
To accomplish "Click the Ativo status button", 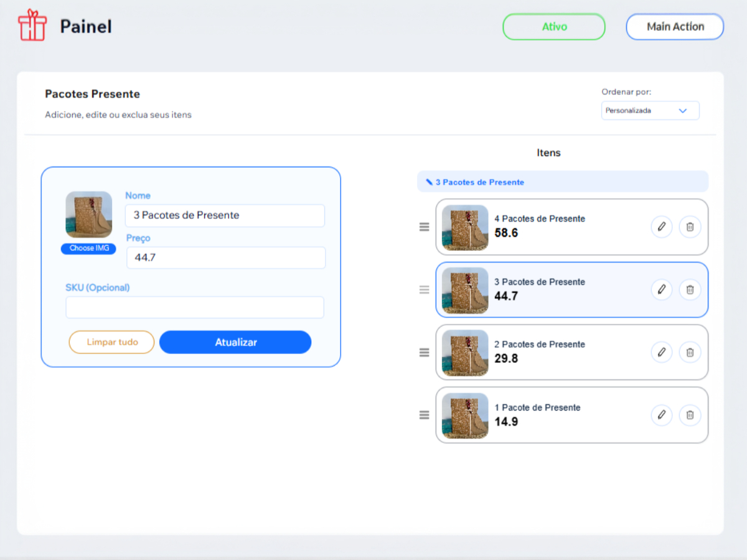I will 554,27.
